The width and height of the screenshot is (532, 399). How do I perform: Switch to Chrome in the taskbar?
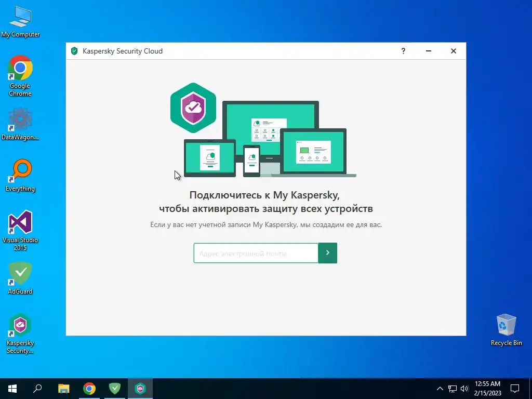click(89, 389)
